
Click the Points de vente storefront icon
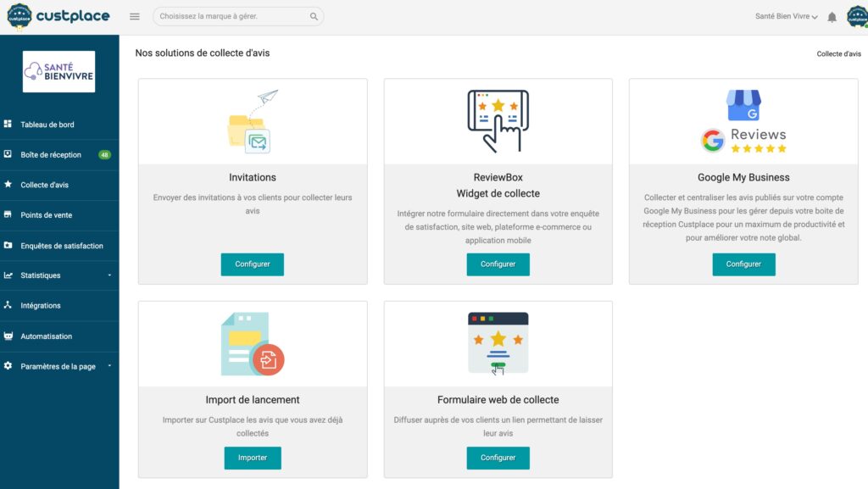point(10,215)
